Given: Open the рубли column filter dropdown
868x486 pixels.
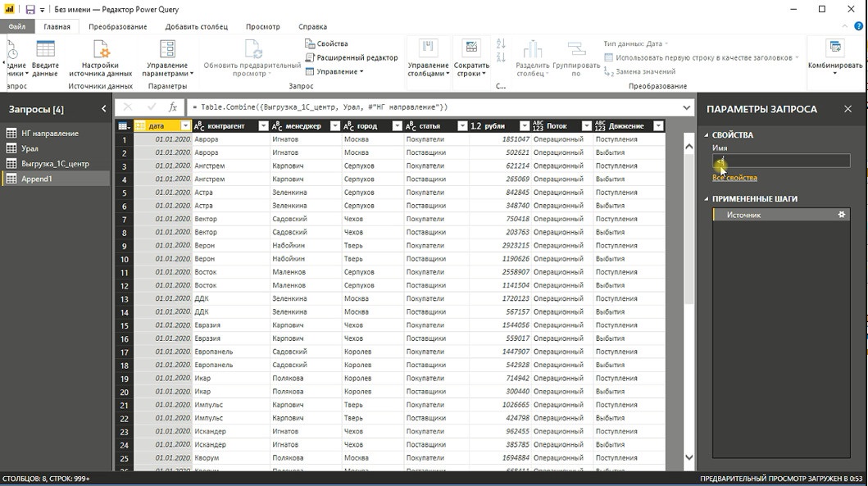Looking at the screenshot, I should 525,126.
